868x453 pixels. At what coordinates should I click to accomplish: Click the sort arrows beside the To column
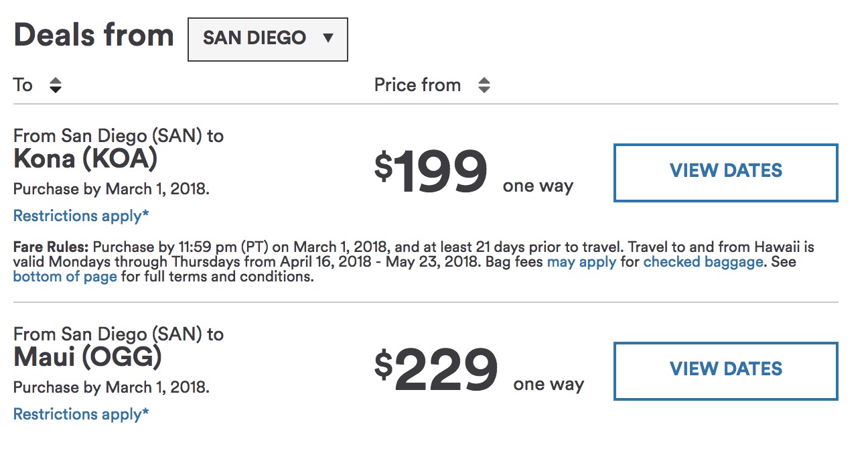point(56,86)
